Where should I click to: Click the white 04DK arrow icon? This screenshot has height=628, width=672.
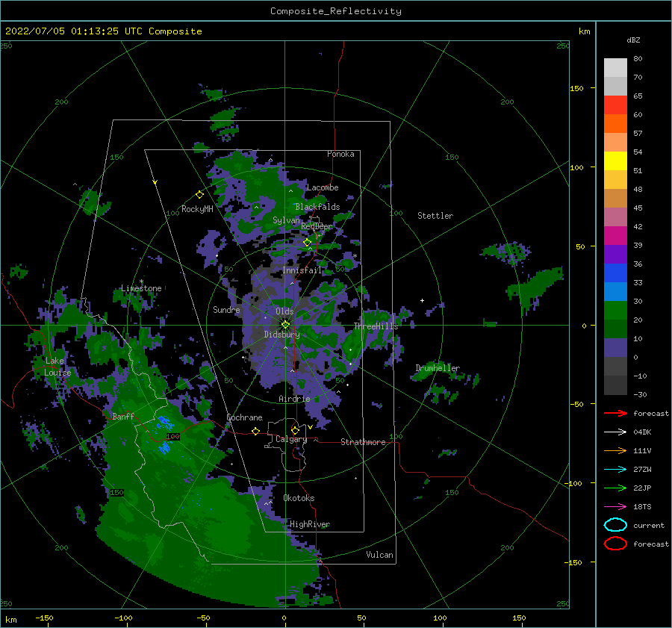pos(615,432)
